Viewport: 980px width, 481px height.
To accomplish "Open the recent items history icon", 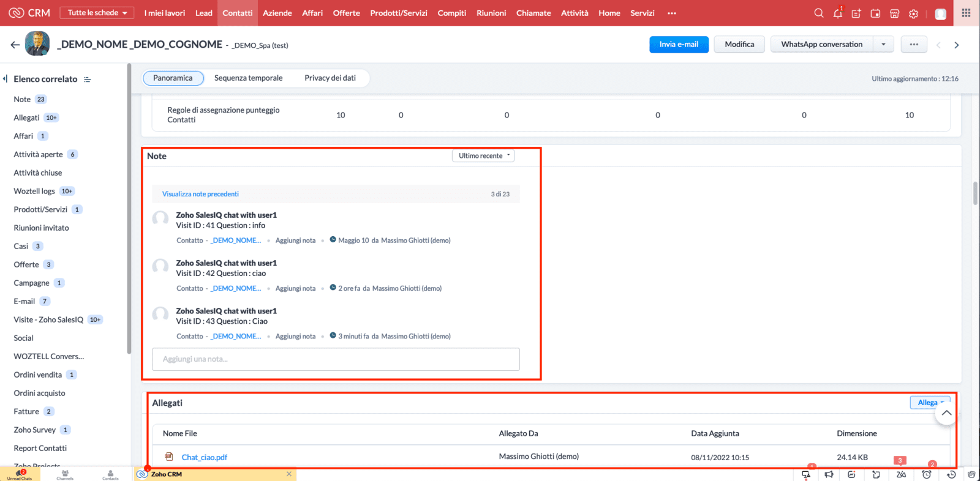I will 951,474.
